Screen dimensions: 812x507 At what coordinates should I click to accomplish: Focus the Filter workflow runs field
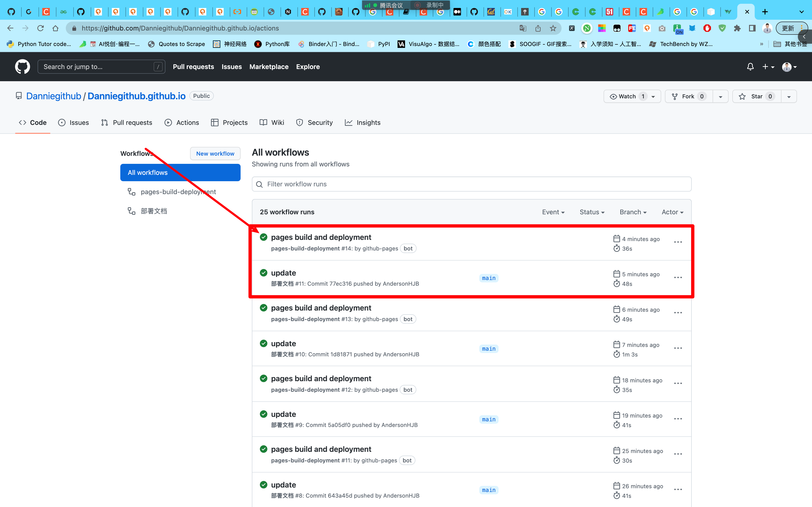[x=471, y=184]
